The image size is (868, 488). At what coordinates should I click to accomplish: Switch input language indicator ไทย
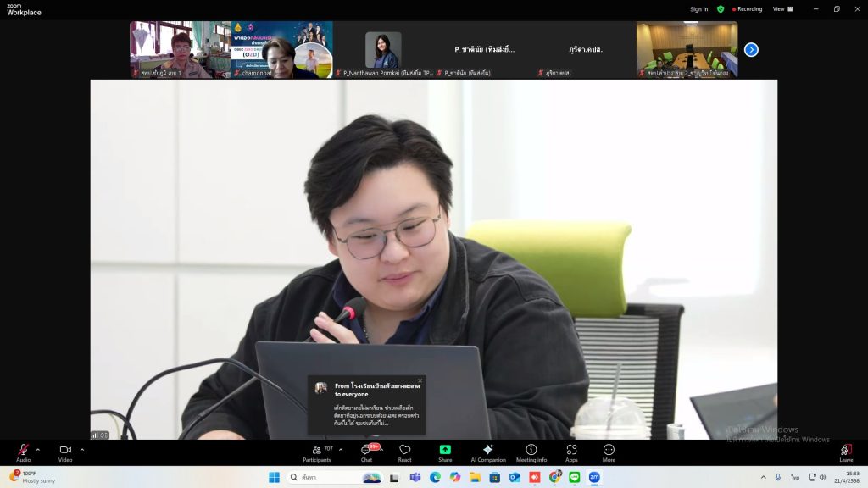(795, 477)
